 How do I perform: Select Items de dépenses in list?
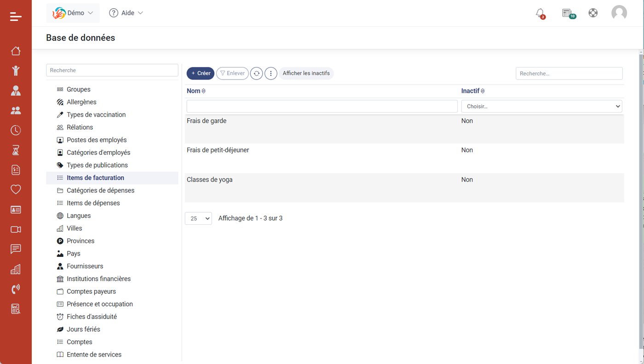[93, 203]
